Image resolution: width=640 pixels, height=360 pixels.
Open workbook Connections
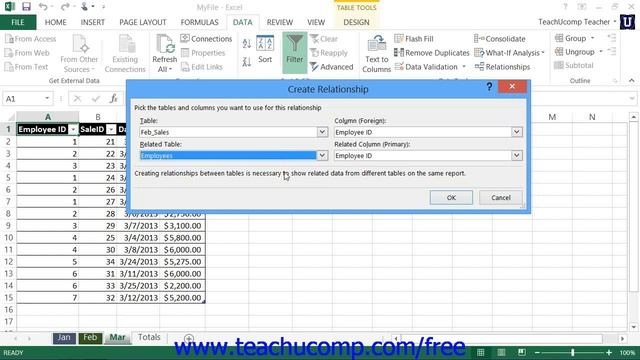[206, 39]
